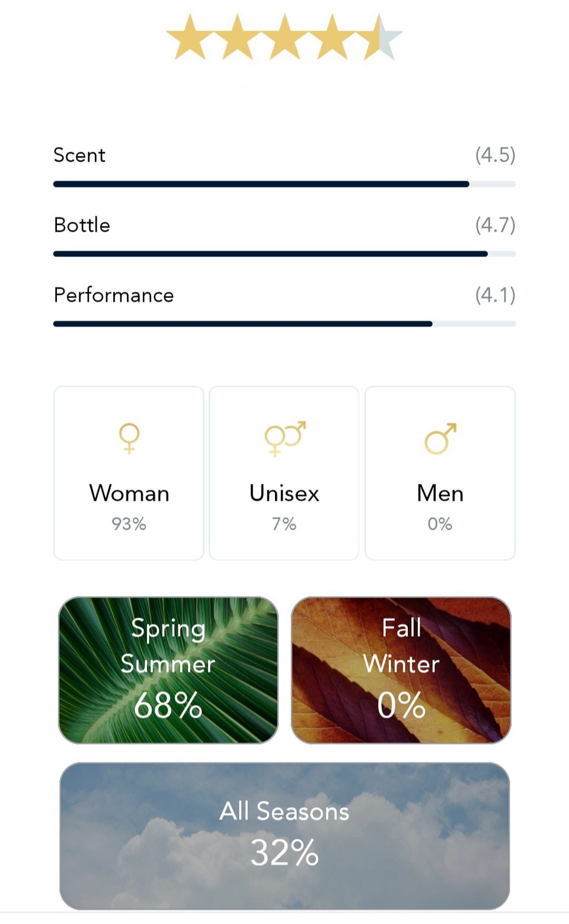Open the Fall Winter 0% tile

[x=401, y=670]
